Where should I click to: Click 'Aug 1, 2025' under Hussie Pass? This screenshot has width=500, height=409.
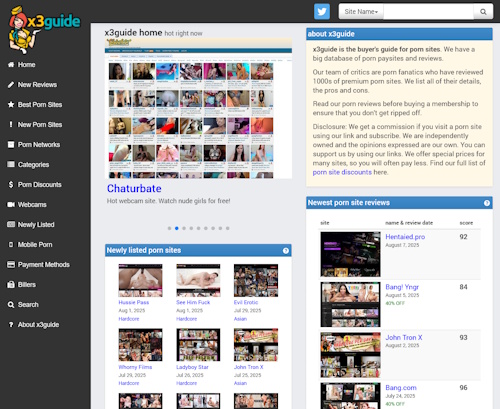pos(132,311)
